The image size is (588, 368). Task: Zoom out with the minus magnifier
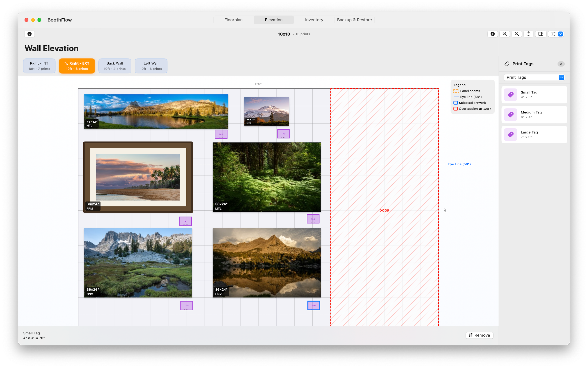click(504, 34)
